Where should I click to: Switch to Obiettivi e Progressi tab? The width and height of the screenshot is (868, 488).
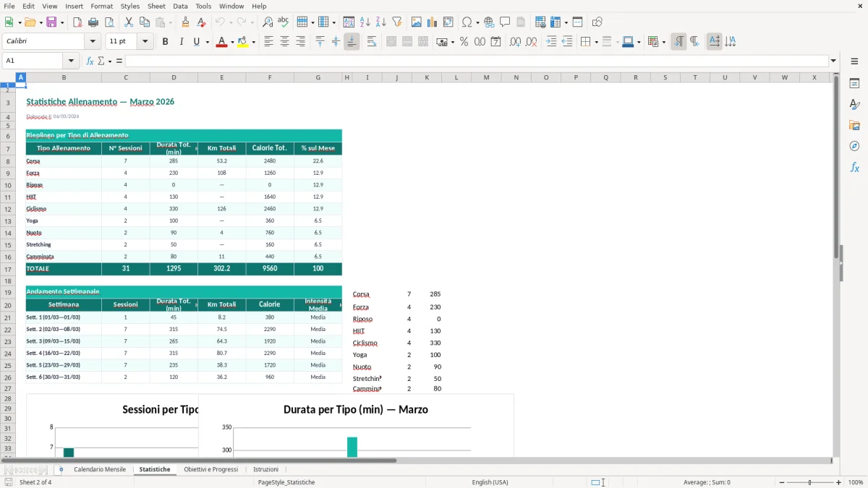point(210,470)
